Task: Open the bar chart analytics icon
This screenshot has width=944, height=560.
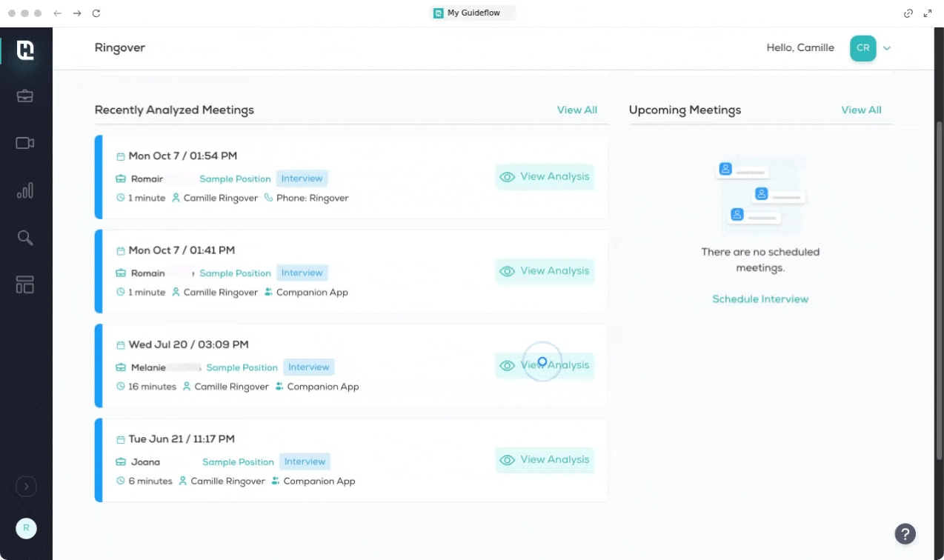Action: click(x=25, y=191)
